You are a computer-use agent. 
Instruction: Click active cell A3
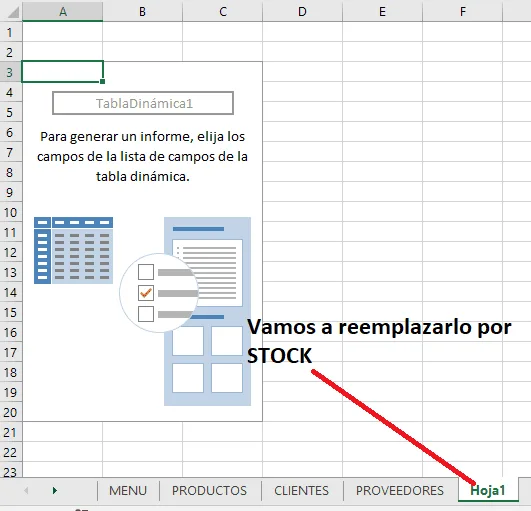[63, 72]
